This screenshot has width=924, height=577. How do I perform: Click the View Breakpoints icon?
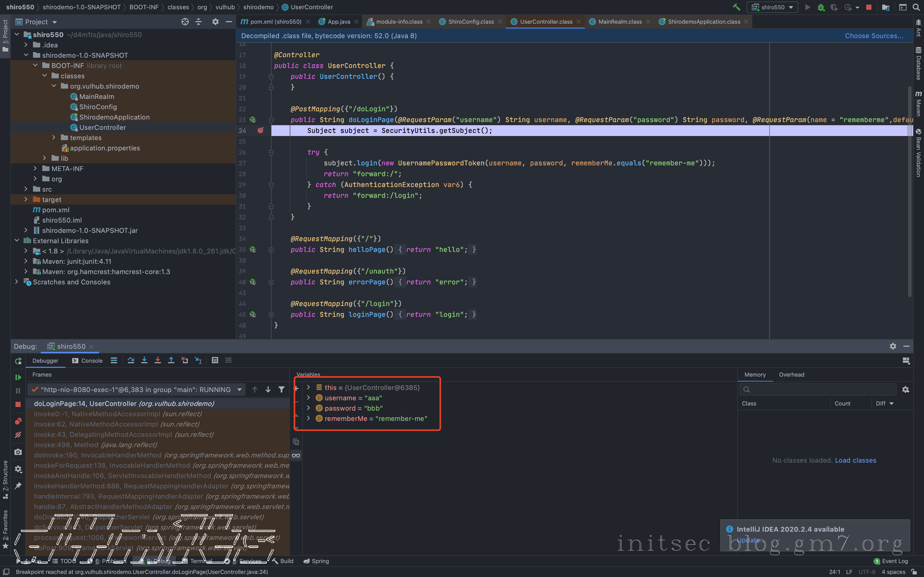(18, 421)
